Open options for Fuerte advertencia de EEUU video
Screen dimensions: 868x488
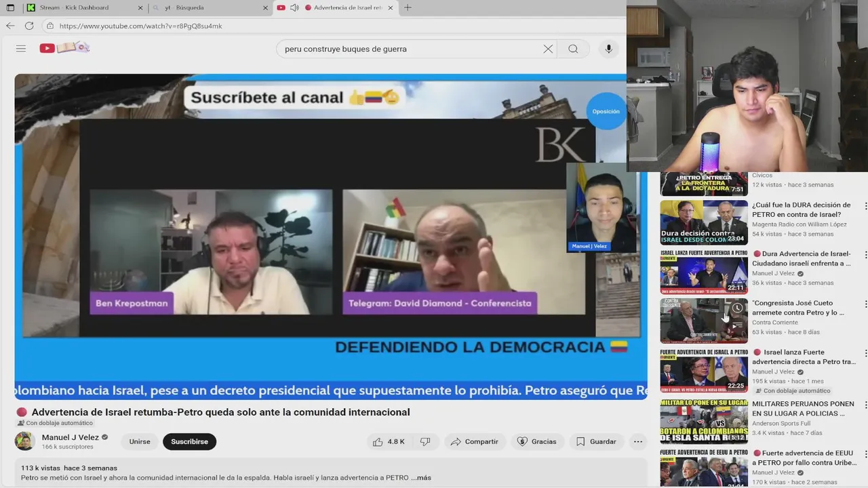pos(865,453)
